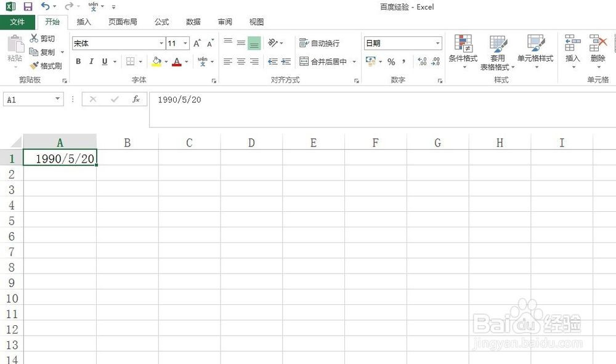616x364 pixels.
Task: Open the Excel application icon menu
Action: [x=10, y=6]
